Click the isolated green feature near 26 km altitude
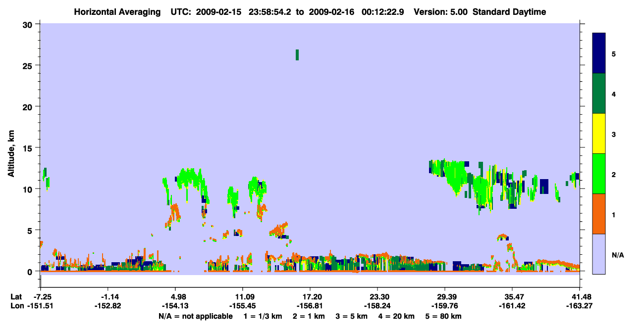Viewport: 644px width, 330px height. [297, 55]
